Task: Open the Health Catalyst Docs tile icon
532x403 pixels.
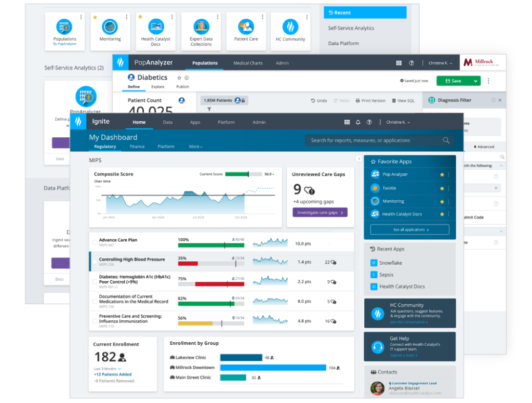Action: 156,27
